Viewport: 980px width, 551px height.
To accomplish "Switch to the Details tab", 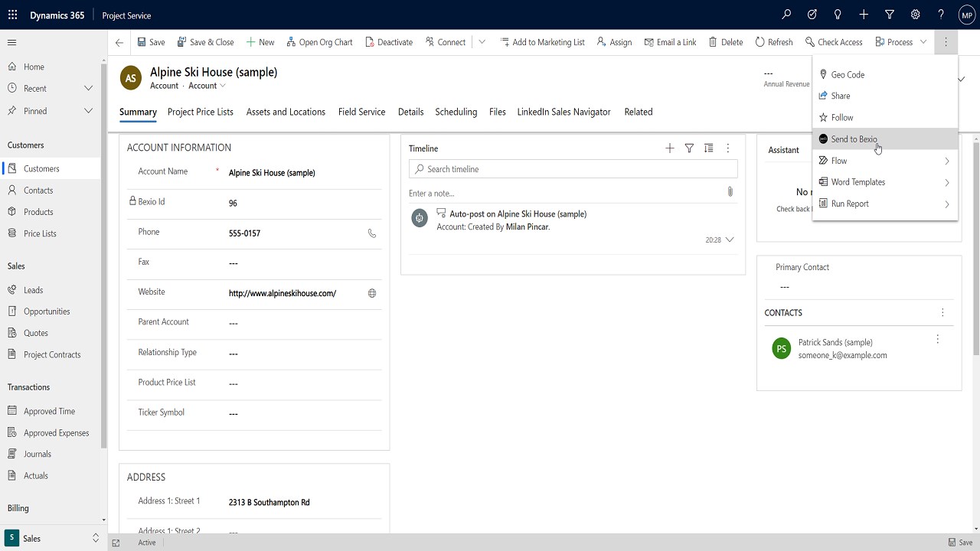I will pos(410,112).
